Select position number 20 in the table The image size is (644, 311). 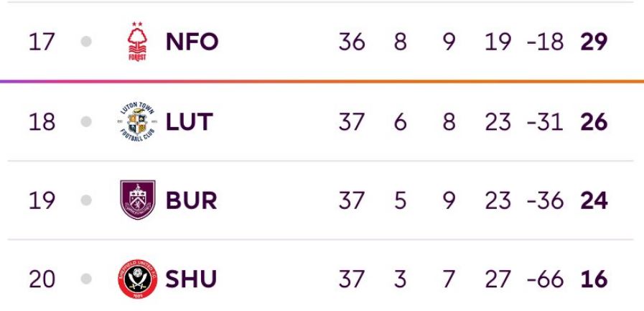point(42,279)
